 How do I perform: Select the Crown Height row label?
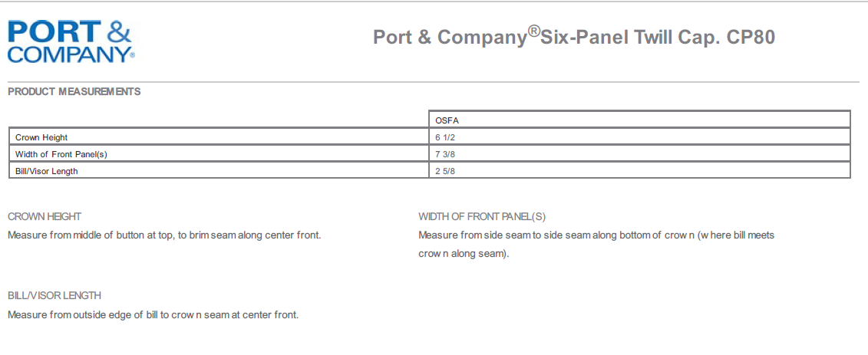[41, 137]
